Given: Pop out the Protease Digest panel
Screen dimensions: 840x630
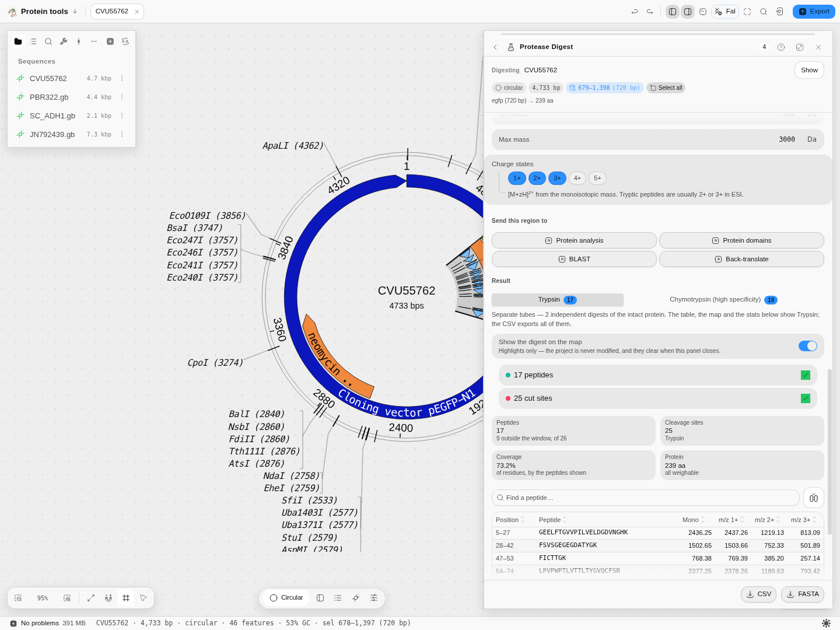Looking at the screenshot, I should pos(800,47).
